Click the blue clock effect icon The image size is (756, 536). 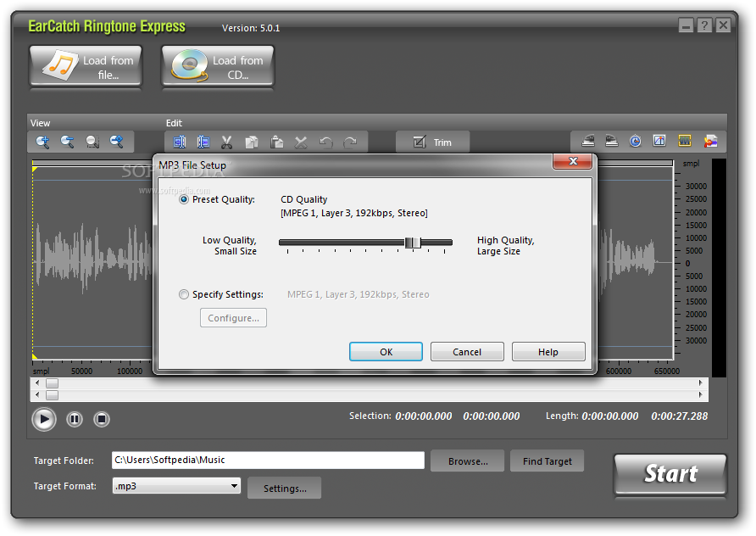click(x=636, y=141)
